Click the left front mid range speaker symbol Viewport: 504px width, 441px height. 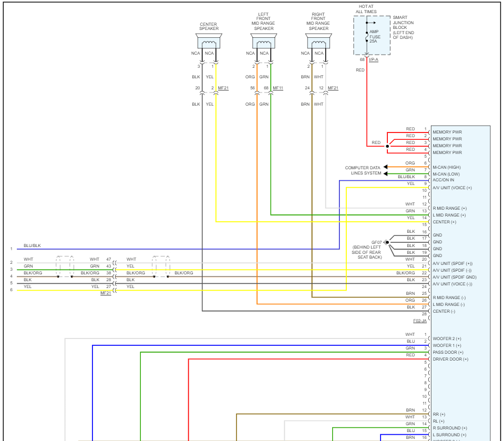264,41
